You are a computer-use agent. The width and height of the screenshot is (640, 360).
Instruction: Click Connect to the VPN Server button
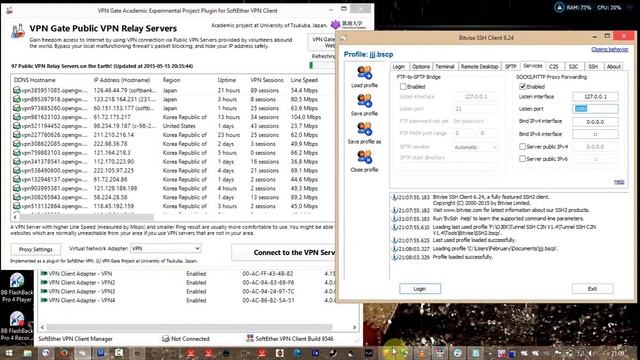pyautogui.click(x=284, y=253)
